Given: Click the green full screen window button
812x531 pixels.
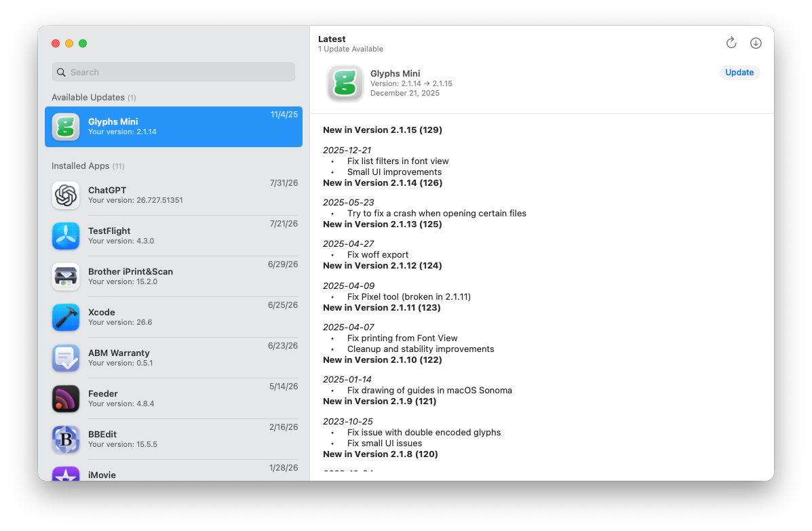Looking at the screenshot, I should pyautogui.click(x=83, y=43).
